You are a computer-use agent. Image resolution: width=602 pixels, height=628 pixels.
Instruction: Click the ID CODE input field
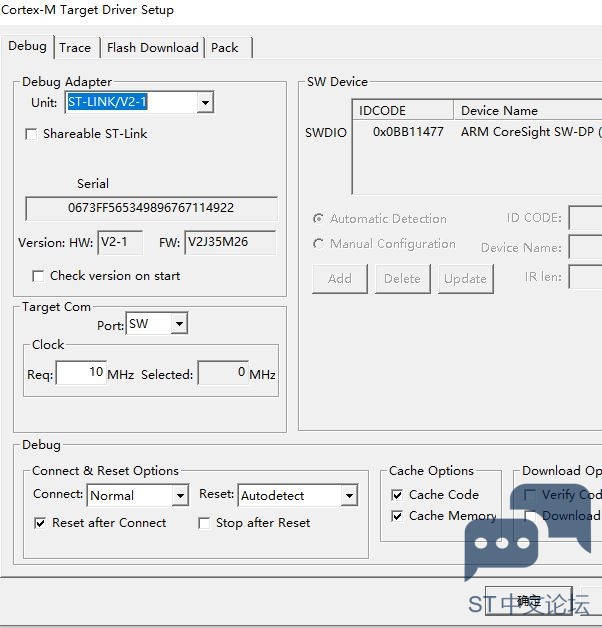585,218
